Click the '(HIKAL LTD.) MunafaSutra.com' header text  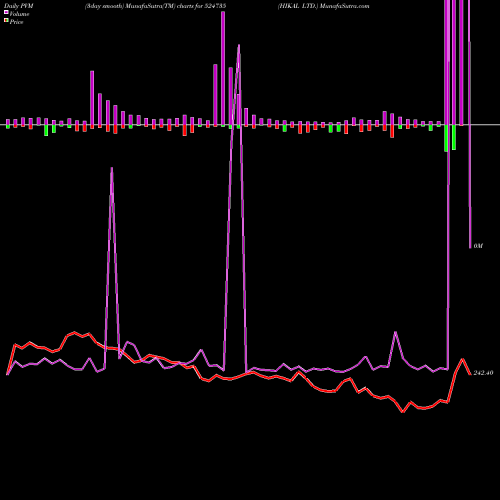[323, 6]
